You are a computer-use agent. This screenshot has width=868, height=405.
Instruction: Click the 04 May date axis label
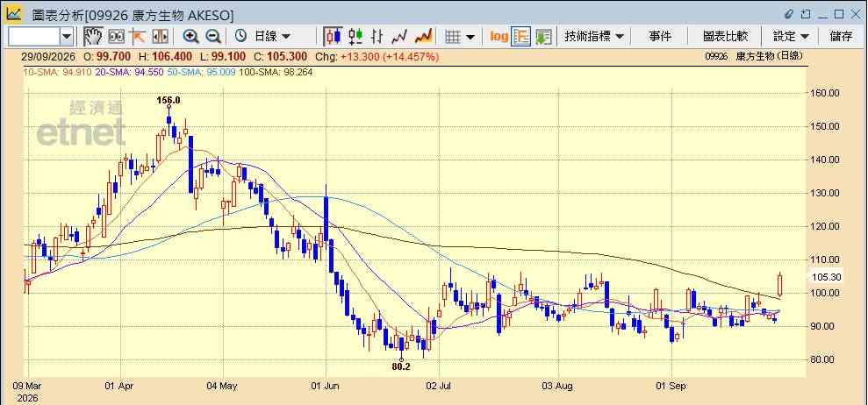224,387
